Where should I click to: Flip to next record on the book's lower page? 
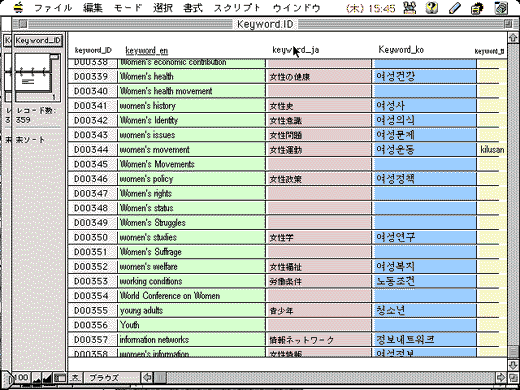click(x=32, y=81)
